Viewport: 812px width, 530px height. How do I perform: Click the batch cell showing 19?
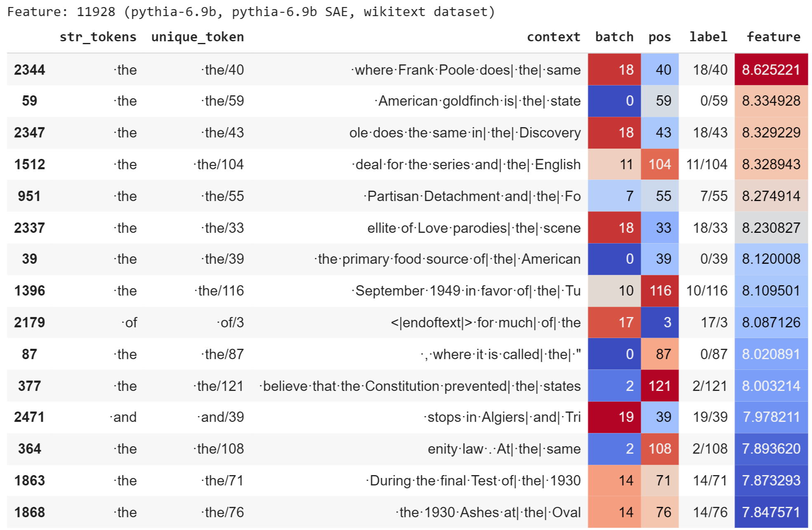pyautogui.click(x=614, y=417)
